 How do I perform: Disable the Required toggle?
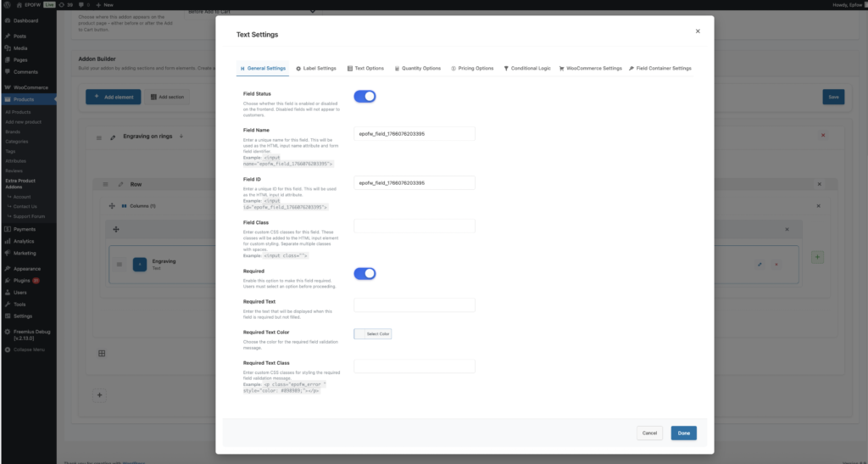pos(364,273)
